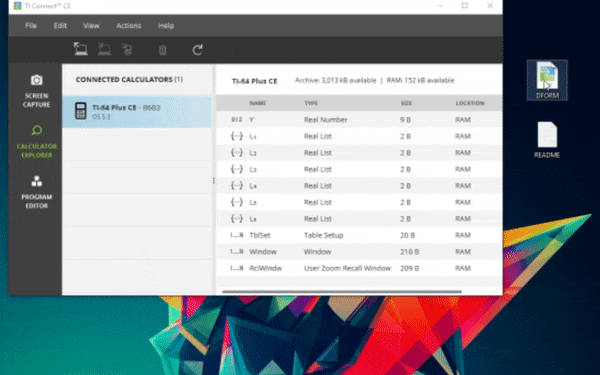
Task: Click the list icon beside L6
Action: coord(237,218)
